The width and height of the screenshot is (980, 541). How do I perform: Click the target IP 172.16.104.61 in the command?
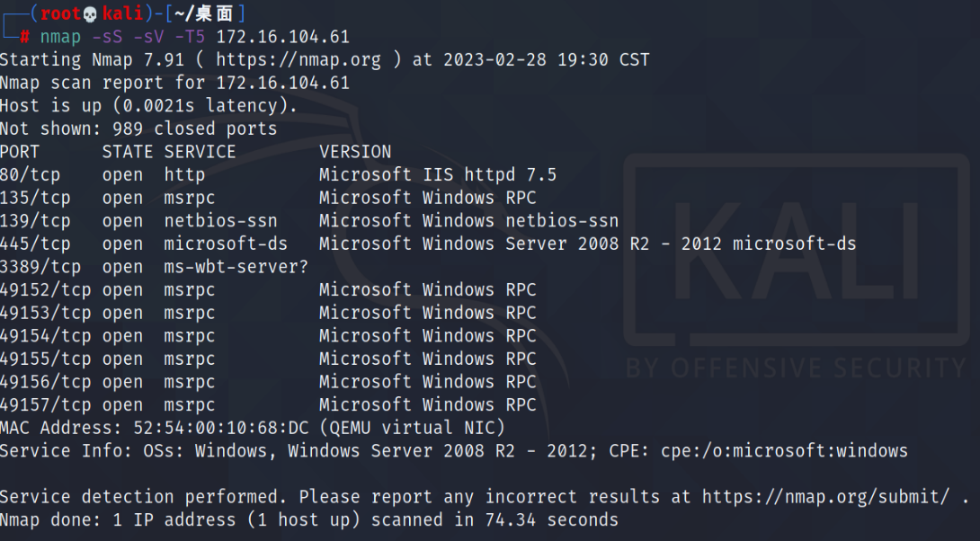coord(282,37)
